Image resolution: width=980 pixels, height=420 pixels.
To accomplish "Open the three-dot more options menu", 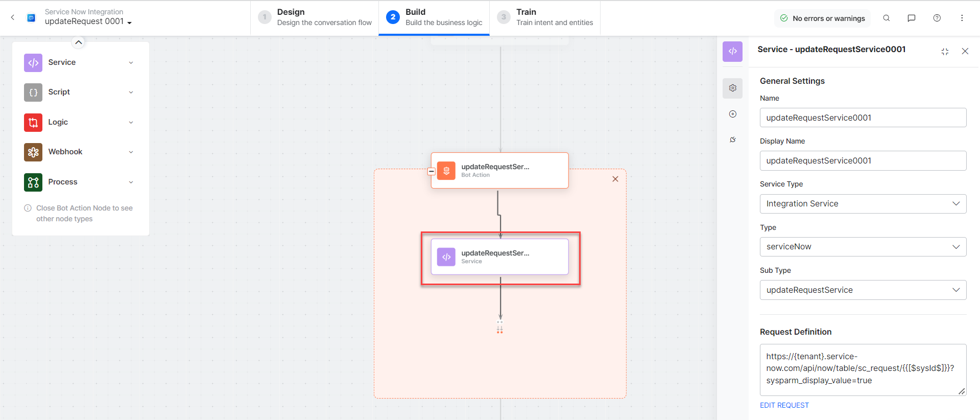I will pos(962,18).
